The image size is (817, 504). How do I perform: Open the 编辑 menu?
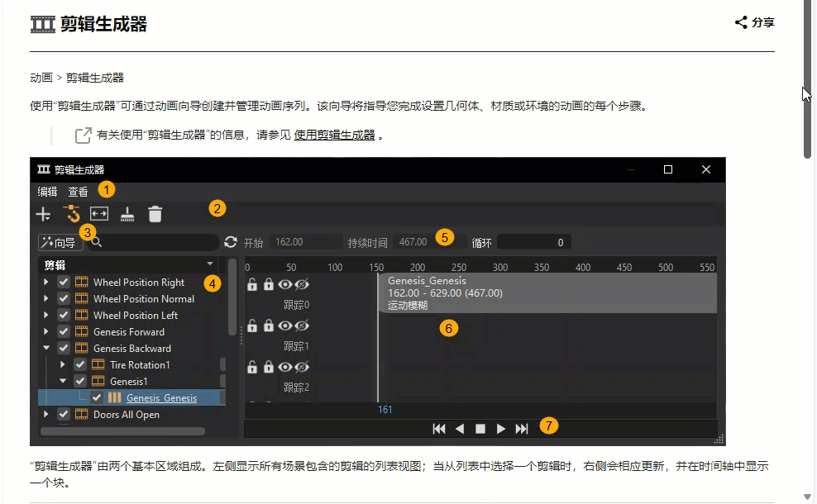coord(47,192)
